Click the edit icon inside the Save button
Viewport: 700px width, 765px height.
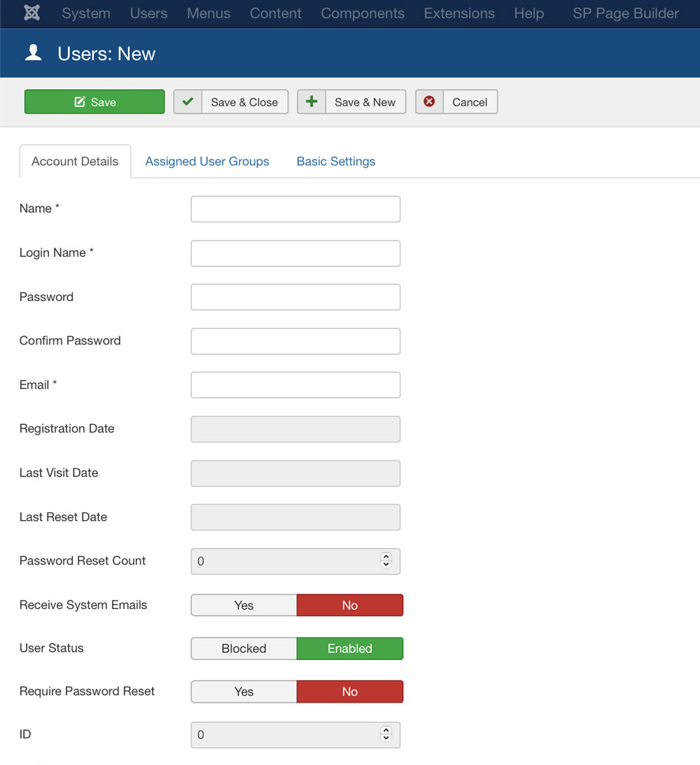(80, 101)
